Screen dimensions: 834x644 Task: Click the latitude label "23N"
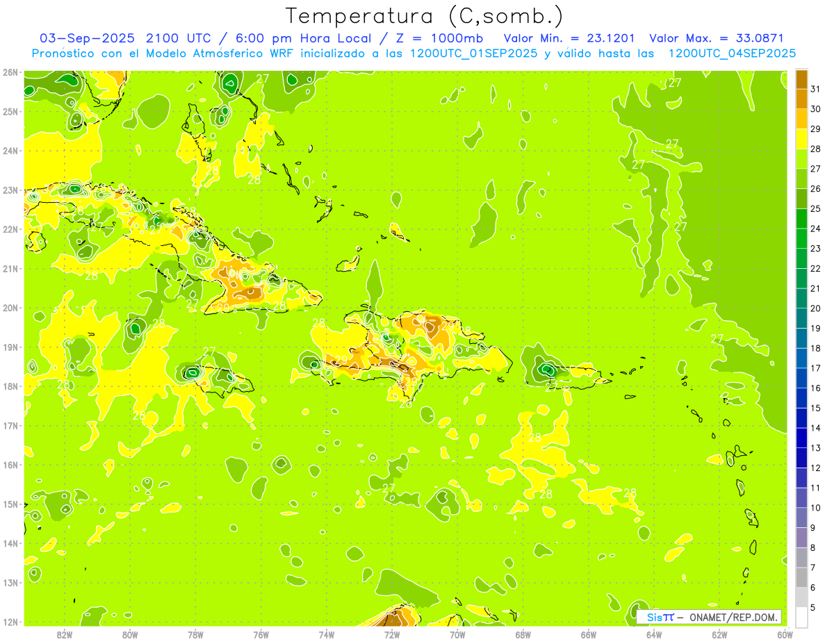(x=10, y=190)
